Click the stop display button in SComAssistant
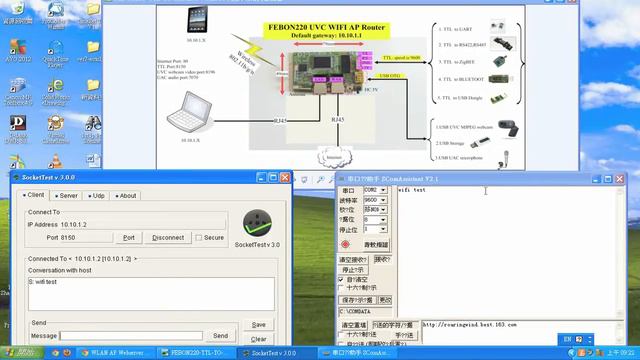Screen dimensions: 640x360 pos(353,270)
